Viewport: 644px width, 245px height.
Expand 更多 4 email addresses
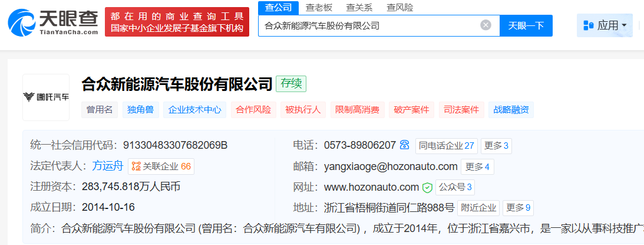477,167
